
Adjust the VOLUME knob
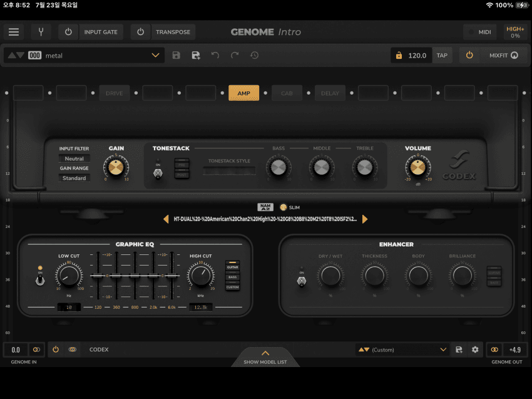[x=417, y=167]
